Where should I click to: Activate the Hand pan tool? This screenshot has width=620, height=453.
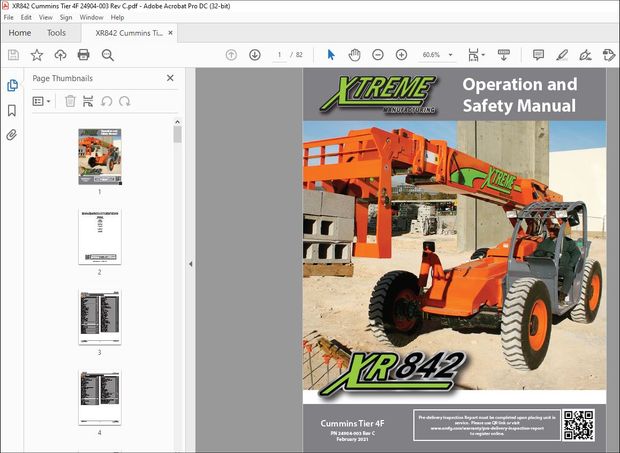pyautogui.click(x=354, y=55)
